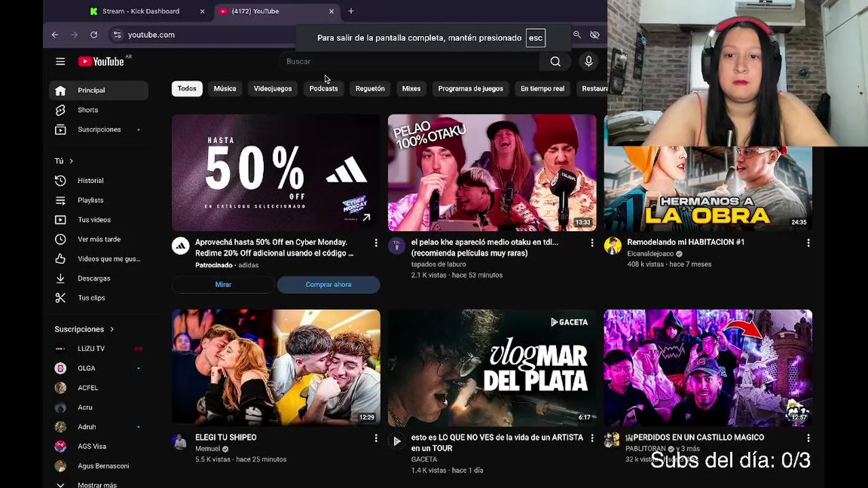Screen dimensions: 868x488
Task: Play the vlog Mar del Plata thumbnail
Action: coord(492,367)
